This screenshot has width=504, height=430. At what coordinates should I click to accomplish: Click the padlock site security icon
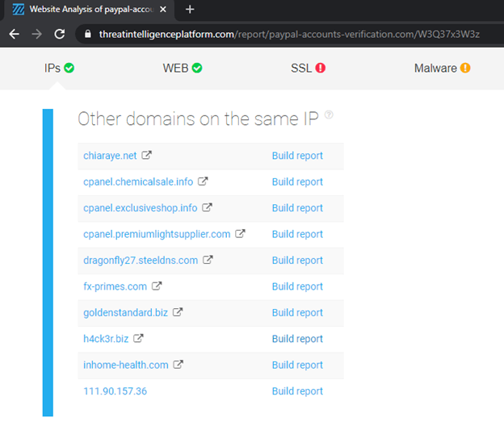[88, 34]
